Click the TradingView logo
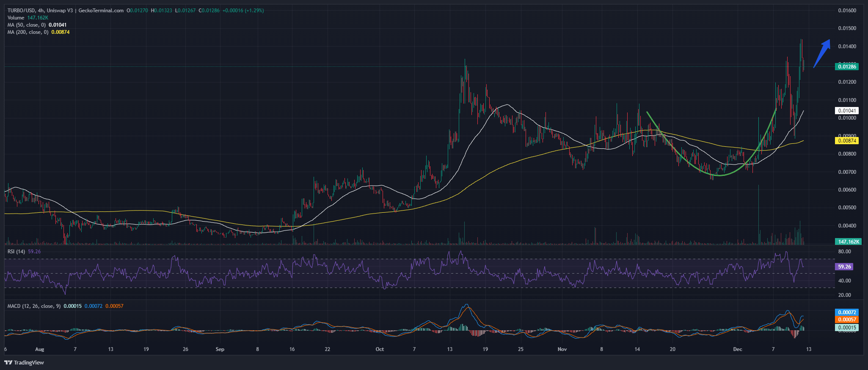Image resolution: width=868 pixels, height=370 pixels. (24, 362)
